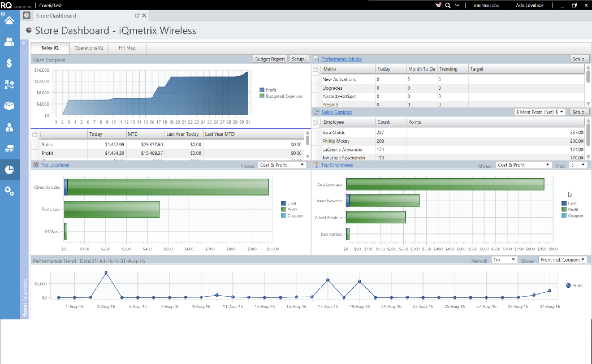The image size is (592, 364).
Task: Refresh the Performance Metrix grid icon
Action: [x=315, y=69]
